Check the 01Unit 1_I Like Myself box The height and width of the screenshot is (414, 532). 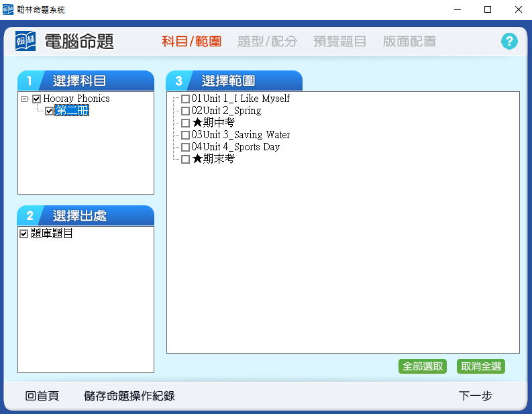tap(185, 99)
